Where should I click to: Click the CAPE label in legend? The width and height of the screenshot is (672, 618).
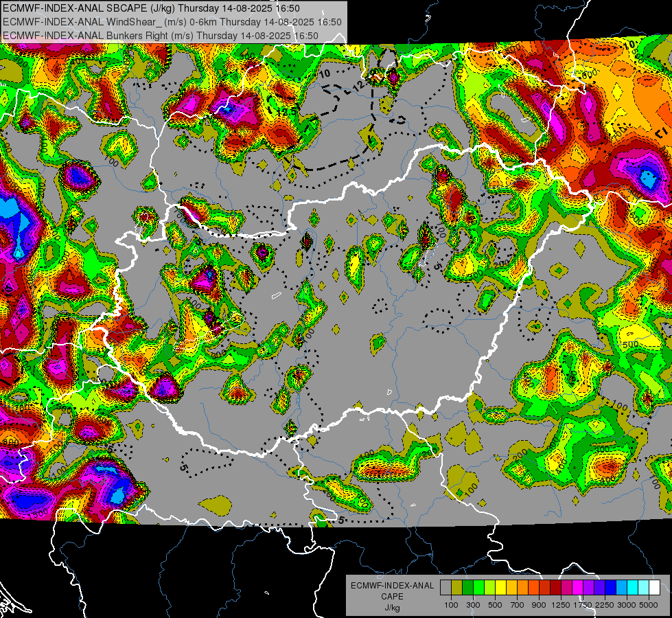392,597
